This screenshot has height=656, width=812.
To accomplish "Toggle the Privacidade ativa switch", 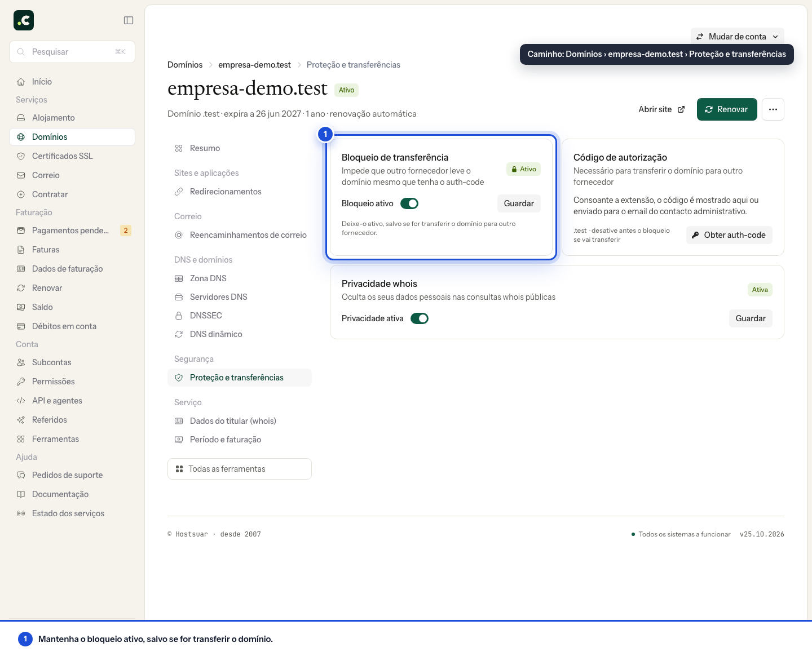I will tap(420, 318).
